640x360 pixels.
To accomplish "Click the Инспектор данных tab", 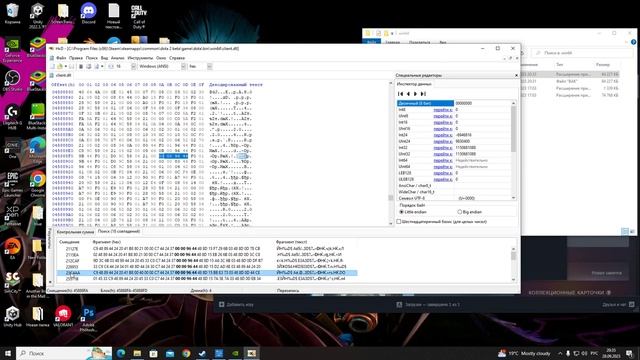I will [x=414, y=84].
